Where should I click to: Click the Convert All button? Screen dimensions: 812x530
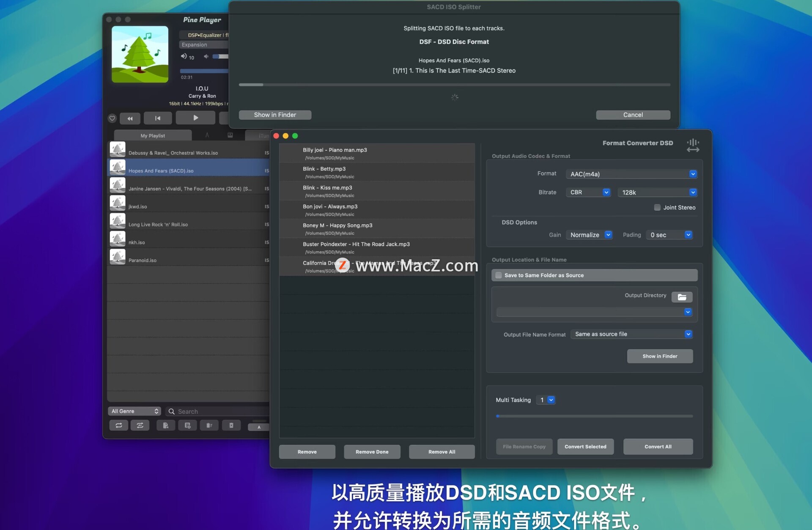coord(658,447)
